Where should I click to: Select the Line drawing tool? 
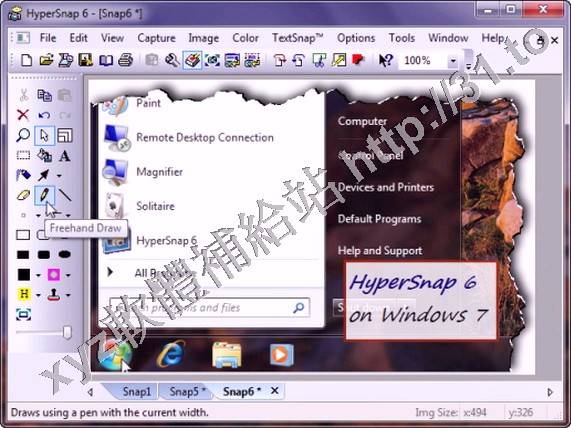65,195
